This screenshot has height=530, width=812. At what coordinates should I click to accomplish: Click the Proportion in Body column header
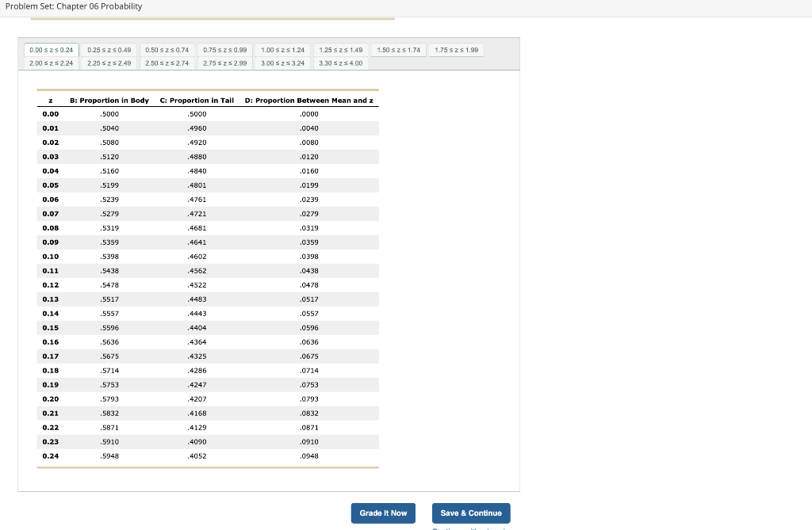(x=111, y=101)
